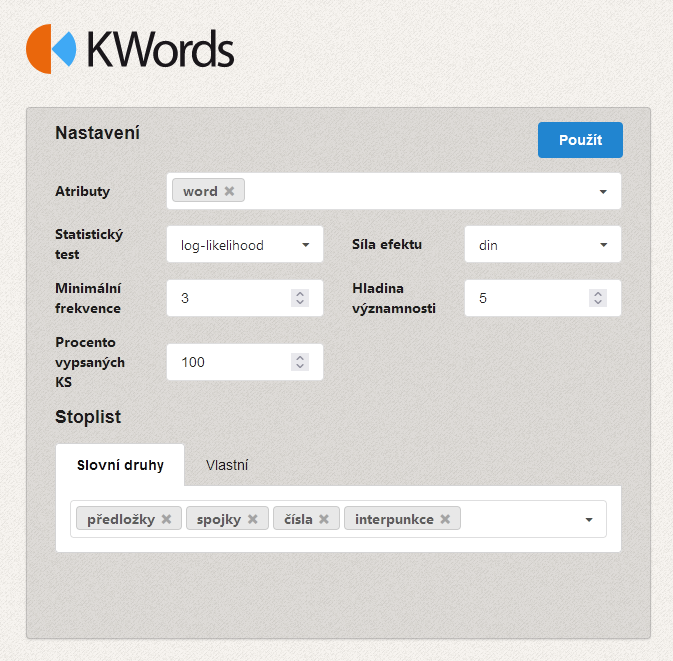This screenshot has width=673, height=661.
Task: Open the Síla efektu din dropdown
Action: tap(543, 245)
